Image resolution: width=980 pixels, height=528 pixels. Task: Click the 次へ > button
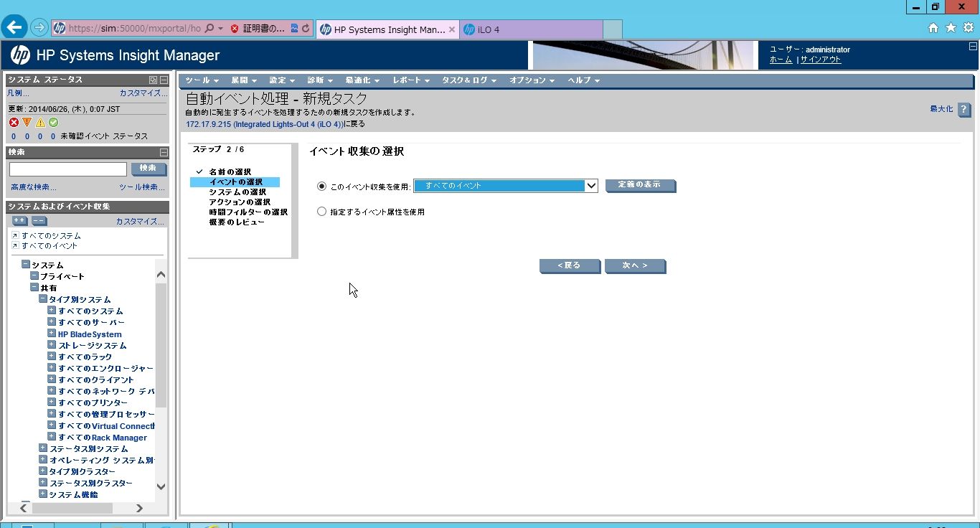point(635,265)
